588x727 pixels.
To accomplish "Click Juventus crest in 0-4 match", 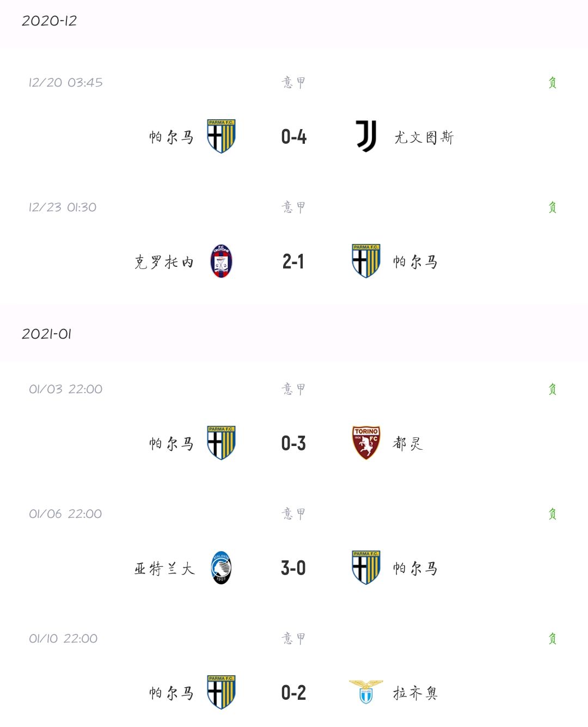I will pos(366,137).
